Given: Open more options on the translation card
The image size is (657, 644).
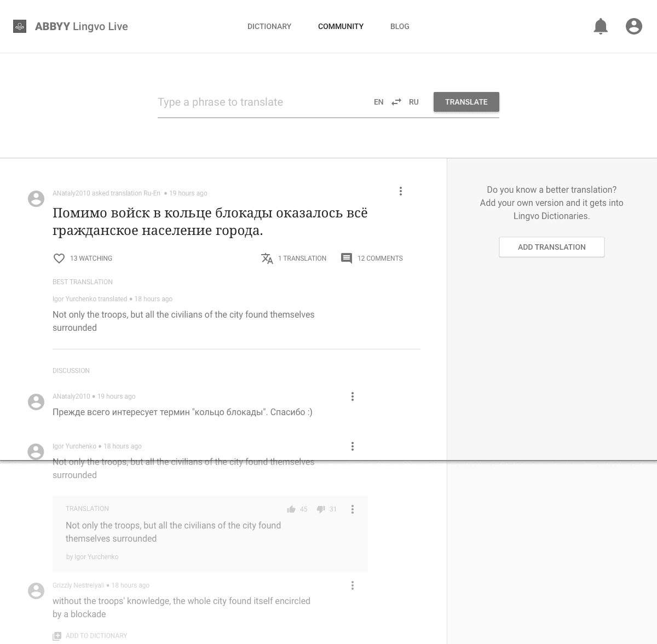Looking at the screenshot, I should 353,509.
